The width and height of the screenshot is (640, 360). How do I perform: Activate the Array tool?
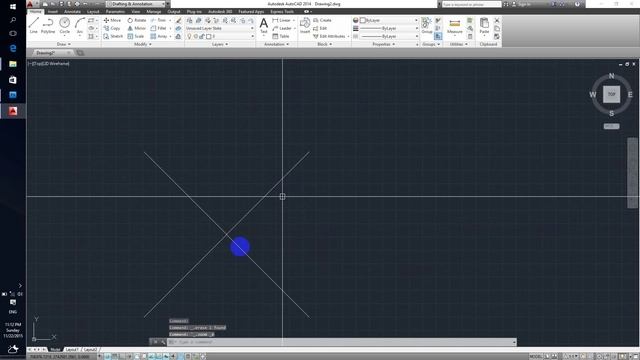[x=158, y=36]
